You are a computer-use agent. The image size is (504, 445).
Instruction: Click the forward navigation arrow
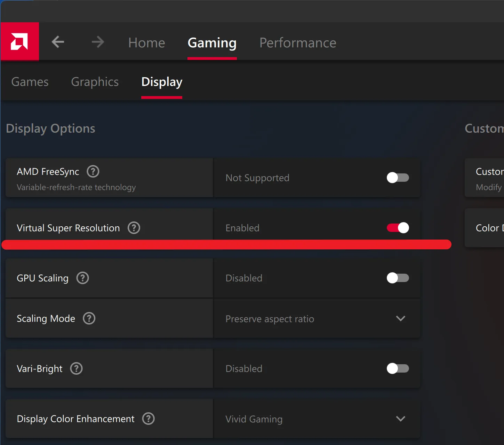point(98,42)
